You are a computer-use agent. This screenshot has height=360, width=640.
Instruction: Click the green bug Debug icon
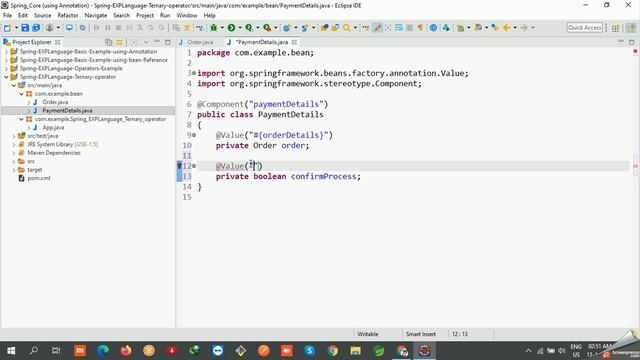pyautogui.click(x=213, y=28)
